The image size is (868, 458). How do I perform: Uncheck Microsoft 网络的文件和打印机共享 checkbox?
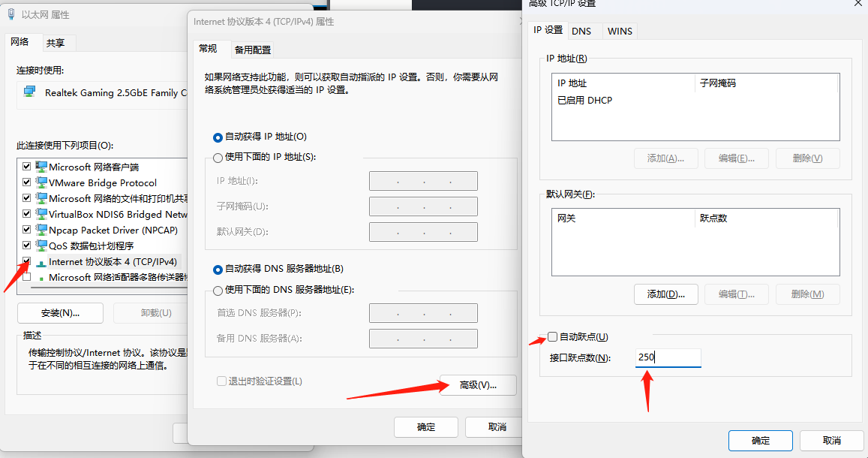tap(26, 197)
